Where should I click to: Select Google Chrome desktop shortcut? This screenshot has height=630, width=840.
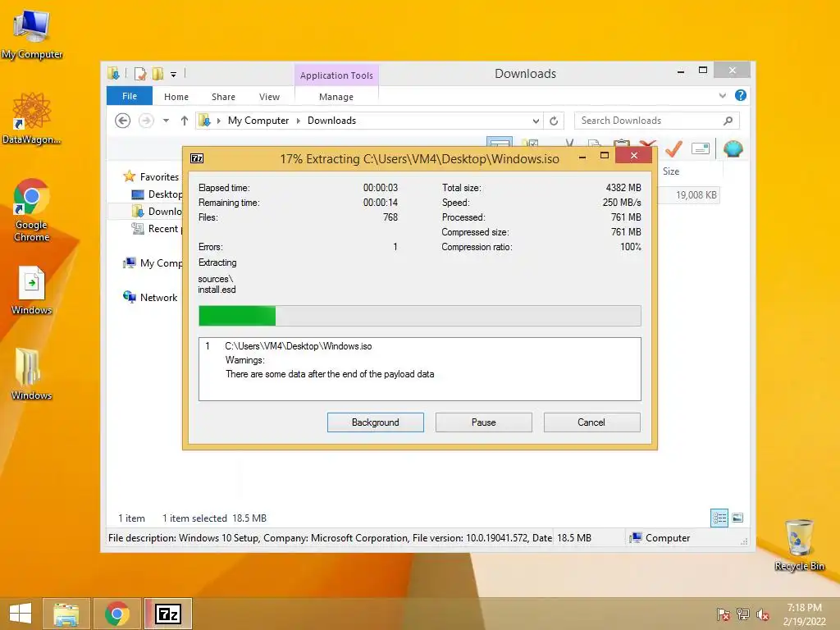(x=32, y=210)
